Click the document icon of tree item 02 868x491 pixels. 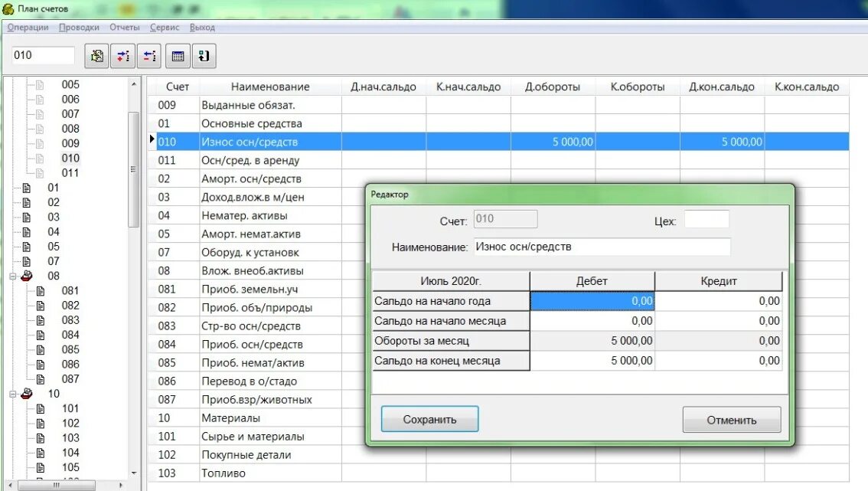(26, 202)
